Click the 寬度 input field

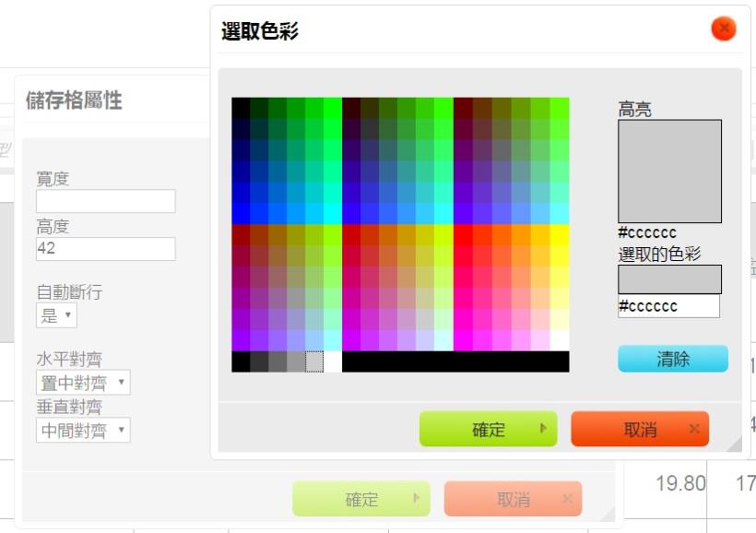pos(106,201)
